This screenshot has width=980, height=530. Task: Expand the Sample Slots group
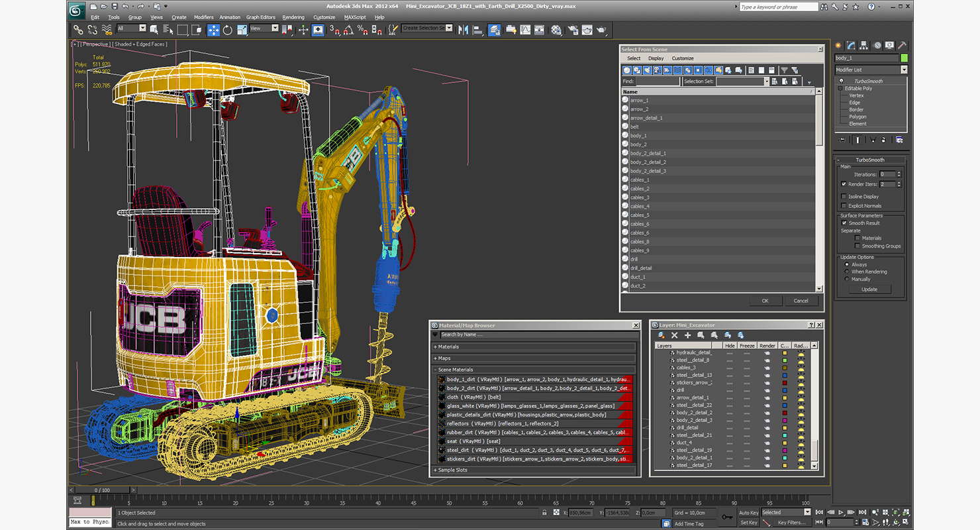[x=534, y=470]
